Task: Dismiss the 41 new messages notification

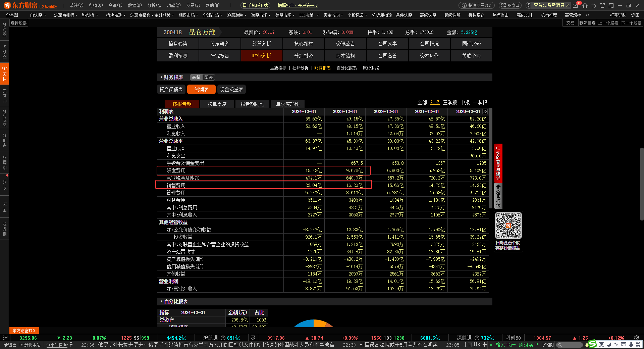Action: point(568,5)
